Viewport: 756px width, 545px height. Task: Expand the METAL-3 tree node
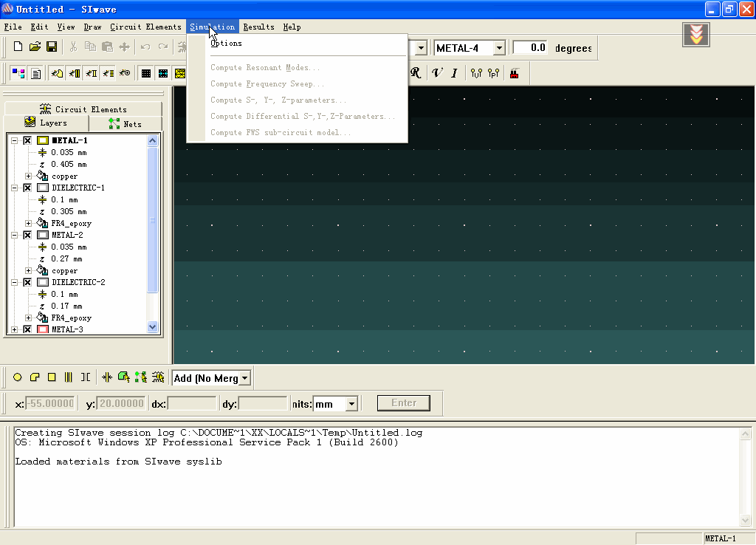tap(15, 329)
